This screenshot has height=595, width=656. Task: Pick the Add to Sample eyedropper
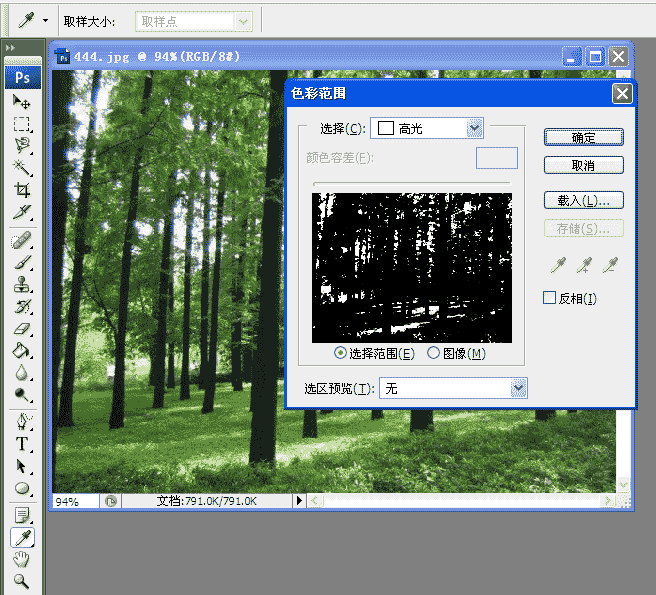pos(584,265)
